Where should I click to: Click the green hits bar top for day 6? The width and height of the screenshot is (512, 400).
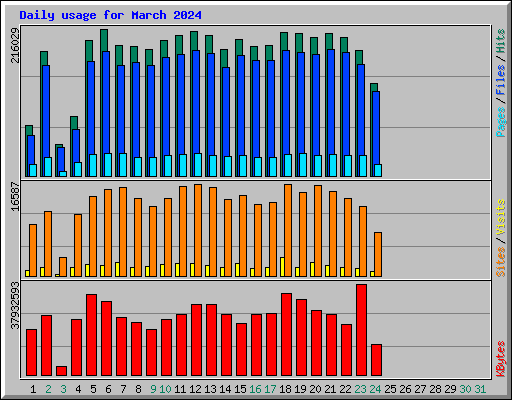tap(104, 40)
